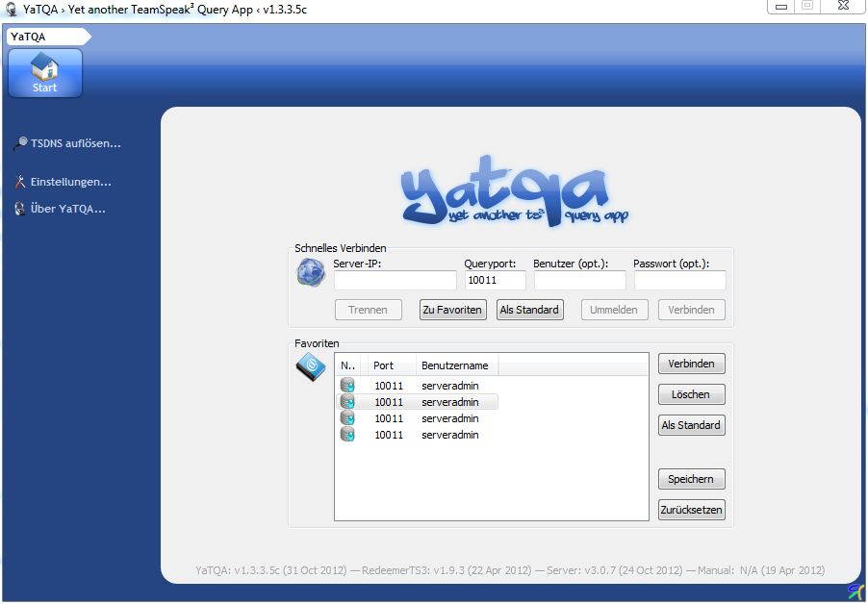Click the magnifier icon beside TSDNS auflösen
Image resolution: width=868 pixels, height=604 pixels.
point(20,143)
